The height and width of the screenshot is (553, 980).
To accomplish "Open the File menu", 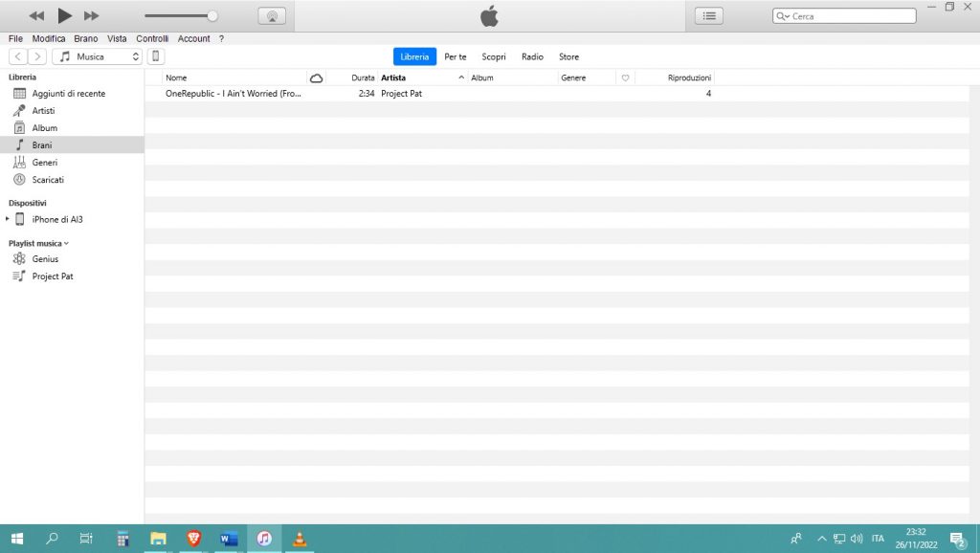I will pyautogui.click(x=15, y=38).
